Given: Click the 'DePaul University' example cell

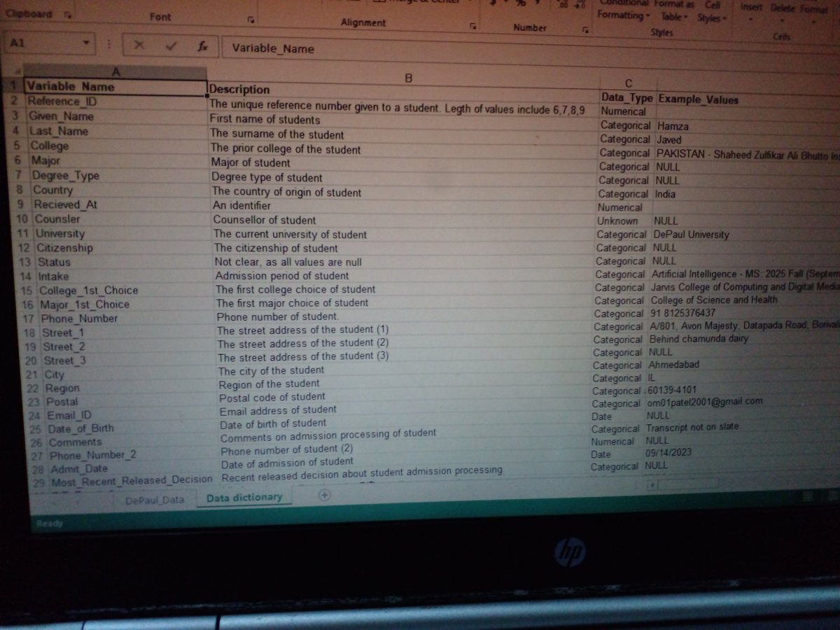Looking at the screenshot, I should pyautogui.click(x=746, y=234).
